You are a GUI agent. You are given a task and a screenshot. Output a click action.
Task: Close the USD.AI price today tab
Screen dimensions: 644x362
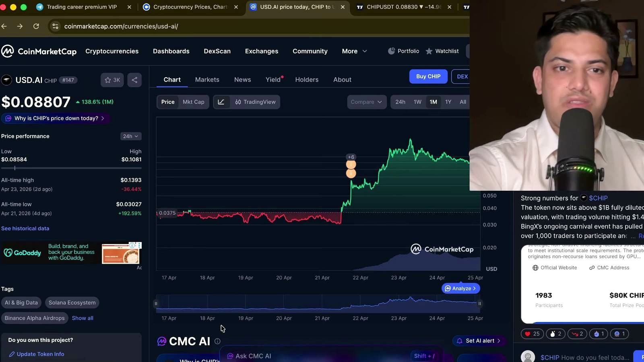pyautogui.click(x=343, y=7)
